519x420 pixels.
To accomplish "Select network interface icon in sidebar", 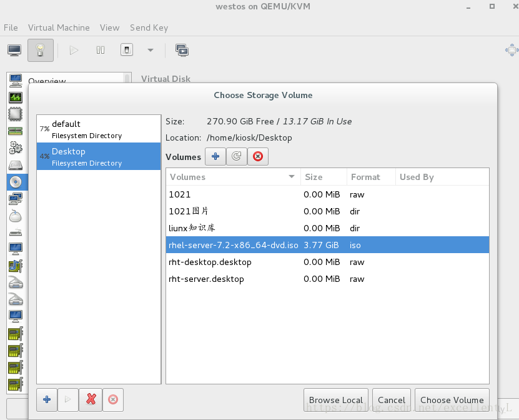I will tap(16, 199).
